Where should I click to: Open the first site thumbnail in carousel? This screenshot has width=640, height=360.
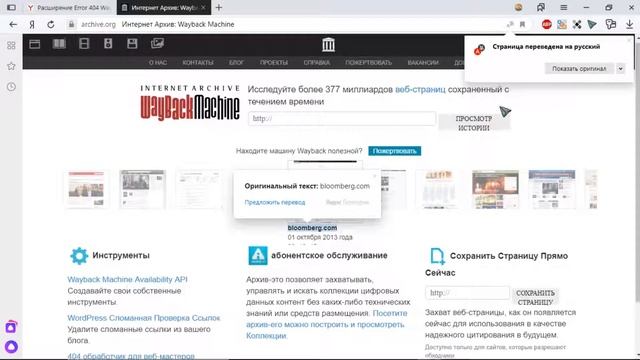[86, 189]
